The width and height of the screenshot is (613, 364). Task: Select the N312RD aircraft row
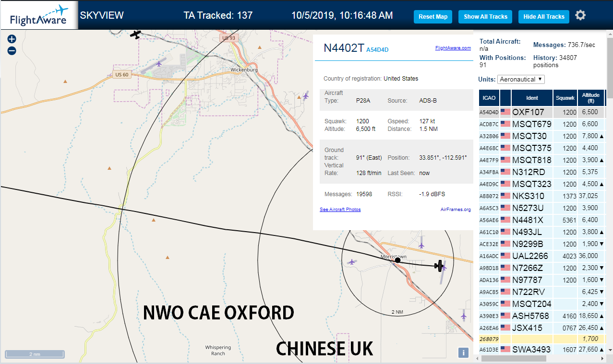(x=541, y=172)
